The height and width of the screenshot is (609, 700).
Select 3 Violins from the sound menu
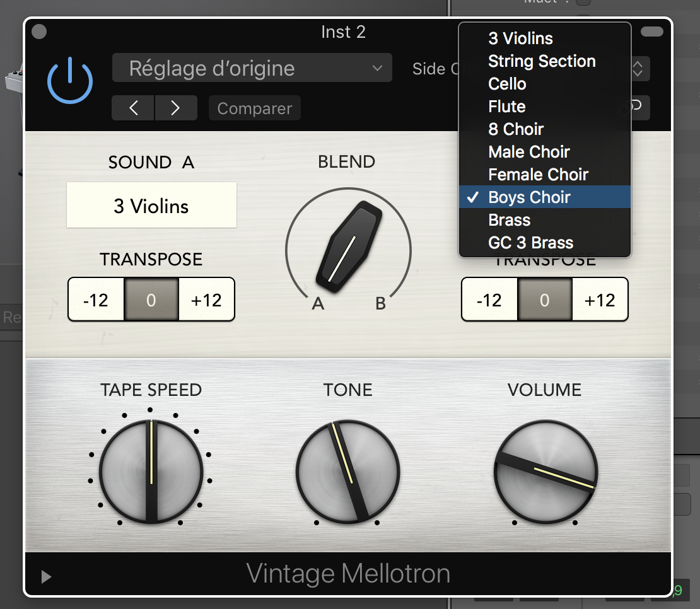click(x=545, y=38)
